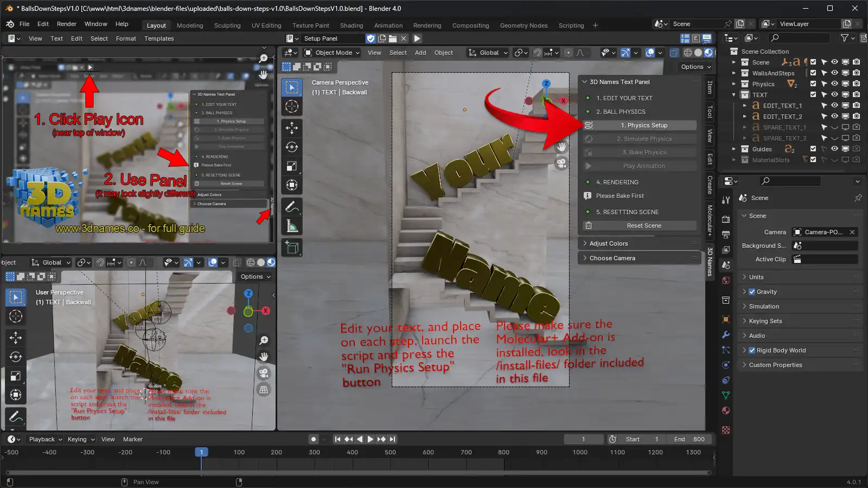Disable EDIT_TEXT_2 in renders camera icon
This screenshot has width=868, height=488.
point(857,117)
